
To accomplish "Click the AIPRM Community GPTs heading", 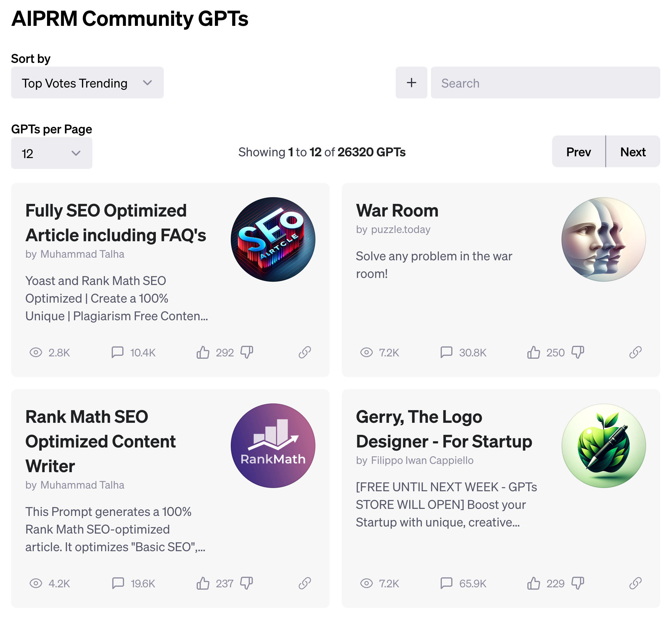I will (130, 18).
